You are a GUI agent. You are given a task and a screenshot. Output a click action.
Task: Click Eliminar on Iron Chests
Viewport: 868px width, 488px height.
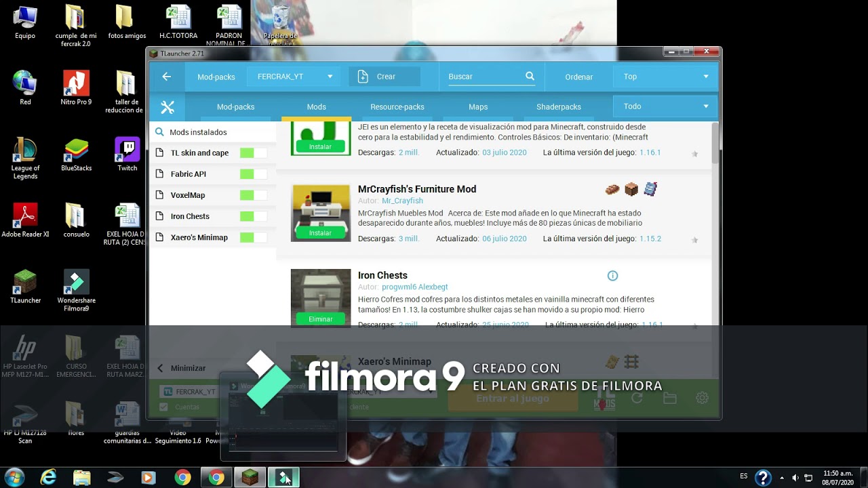320,319
